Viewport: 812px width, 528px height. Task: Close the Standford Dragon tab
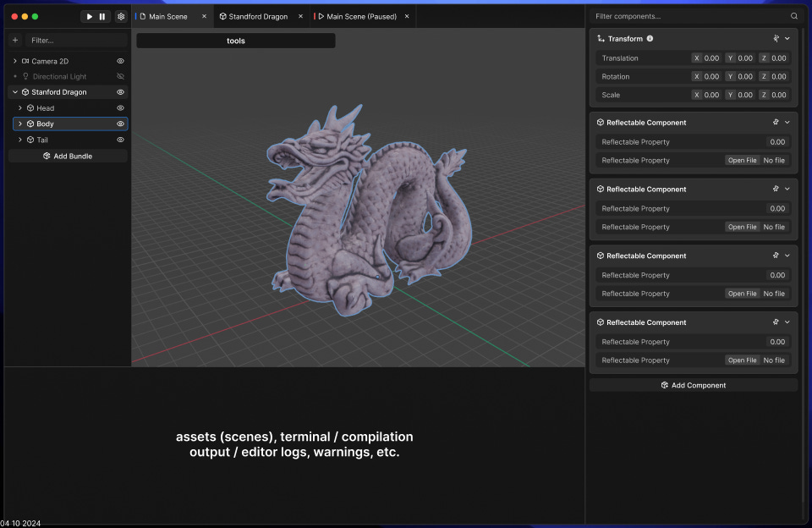tap(299, 16)
